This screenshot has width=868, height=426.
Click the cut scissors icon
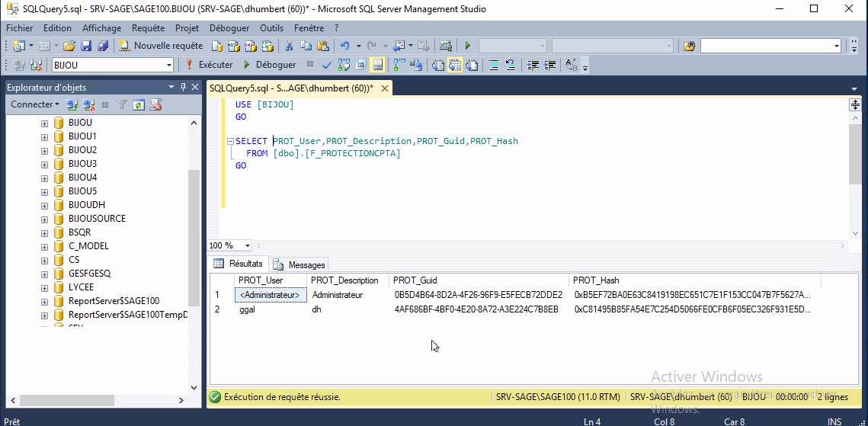(x=290, y=46)
